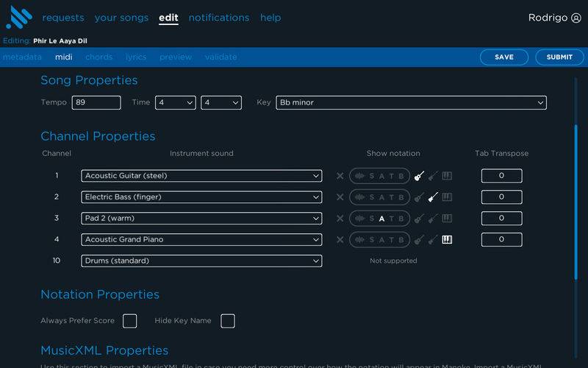Select piano notation for channel 1
The image size is (588, 368).
(x=447, y=176)
